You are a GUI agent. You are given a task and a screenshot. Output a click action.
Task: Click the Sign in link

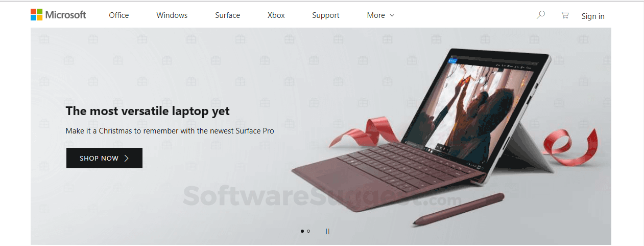[x=593, y=16]
